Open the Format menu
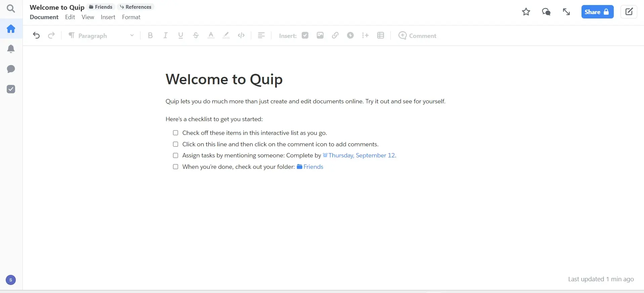Screen dimensions: 644x293 point(131,17)
